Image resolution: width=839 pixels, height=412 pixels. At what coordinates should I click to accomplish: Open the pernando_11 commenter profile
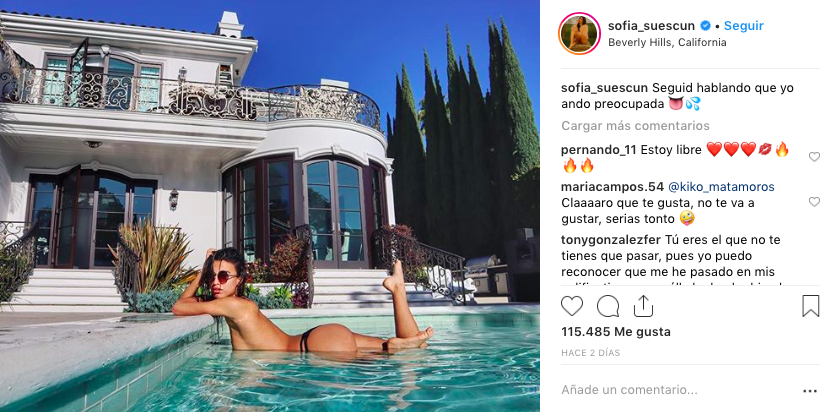click(598, 150)
